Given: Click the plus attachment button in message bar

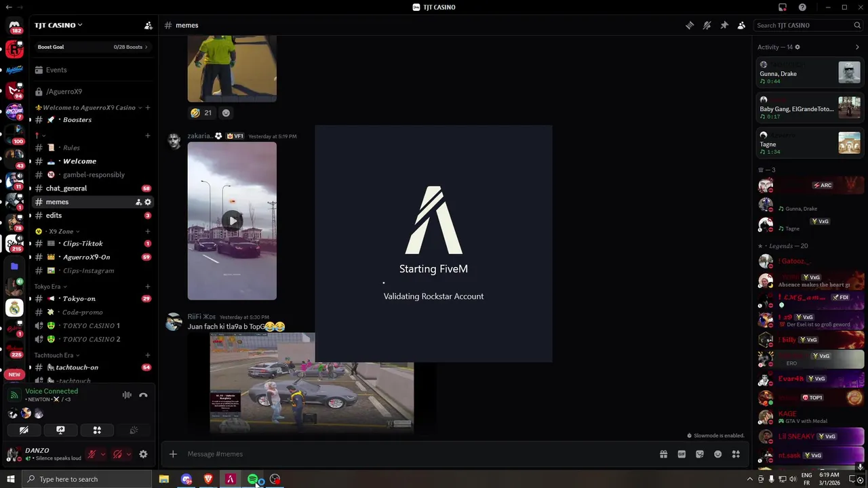Looking at the screenshot, I should (173, 454).
